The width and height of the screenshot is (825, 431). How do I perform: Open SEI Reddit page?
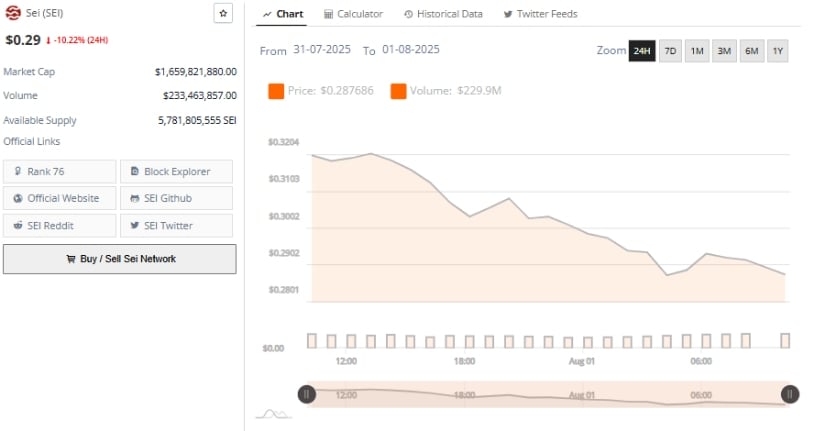pos(59,225)
